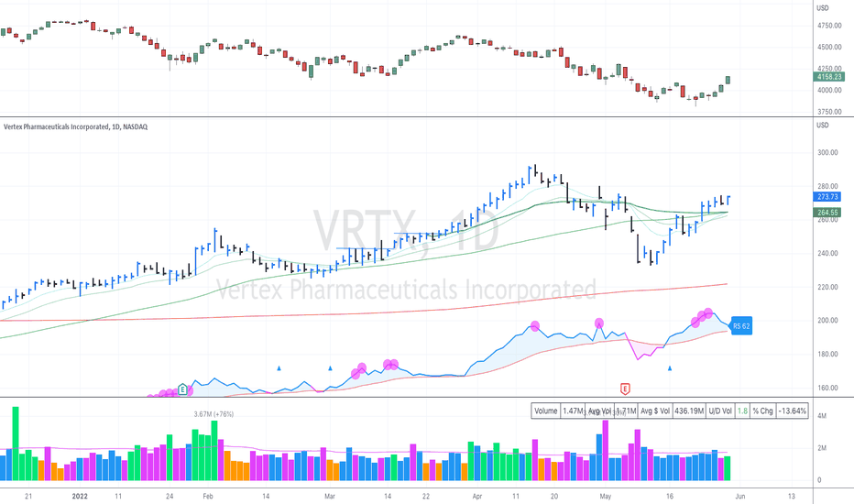Click the Avg $ Vol cell
854x504 pixels.
tap(655, 411)
